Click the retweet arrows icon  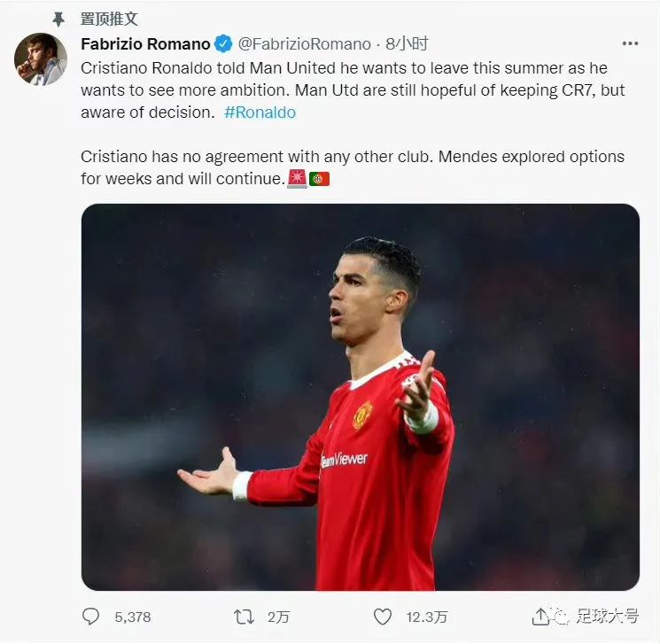pos(243,616)
